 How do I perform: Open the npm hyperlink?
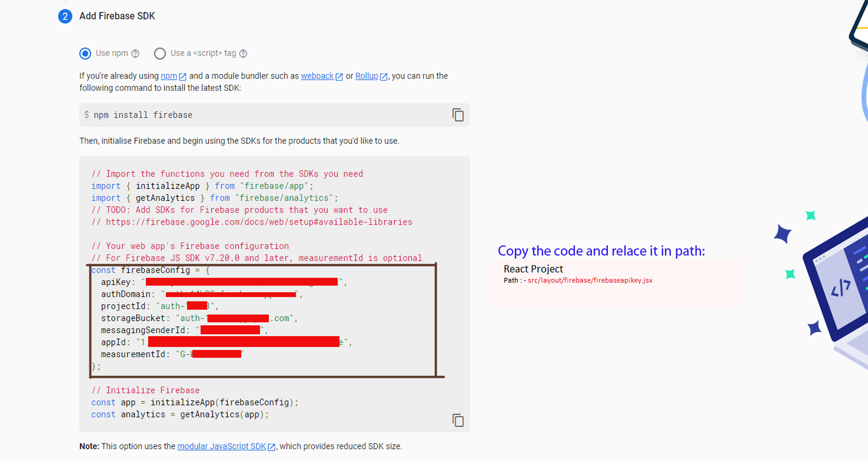(x=168, y=76)
